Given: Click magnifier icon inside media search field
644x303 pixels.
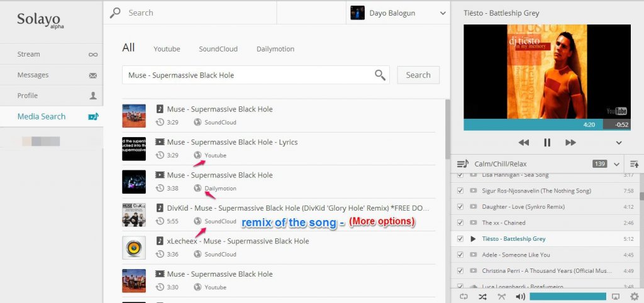Looking at the screenshot, I should pyautogui.click(x=380, y=75).
